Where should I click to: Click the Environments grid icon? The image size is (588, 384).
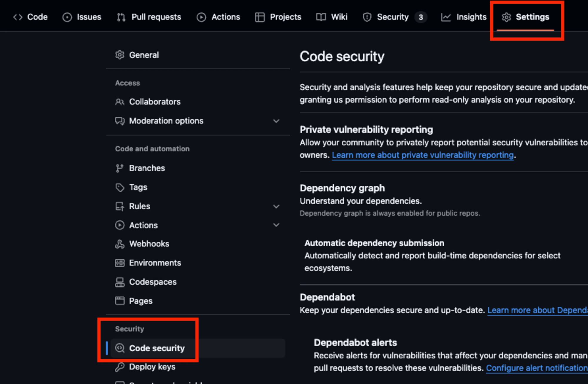coord(120,263)
